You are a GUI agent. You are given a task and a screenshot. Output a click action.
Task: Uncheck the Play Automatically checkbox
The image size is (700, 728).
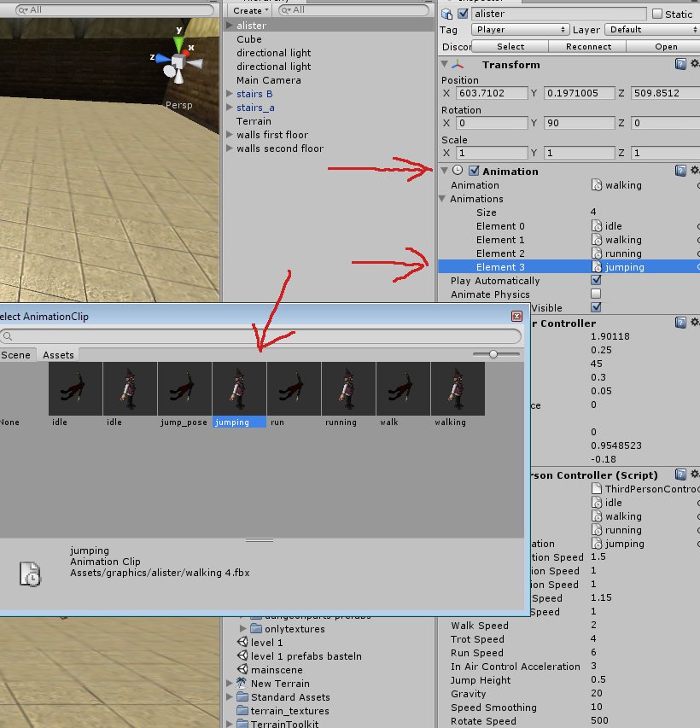(596, 280)
